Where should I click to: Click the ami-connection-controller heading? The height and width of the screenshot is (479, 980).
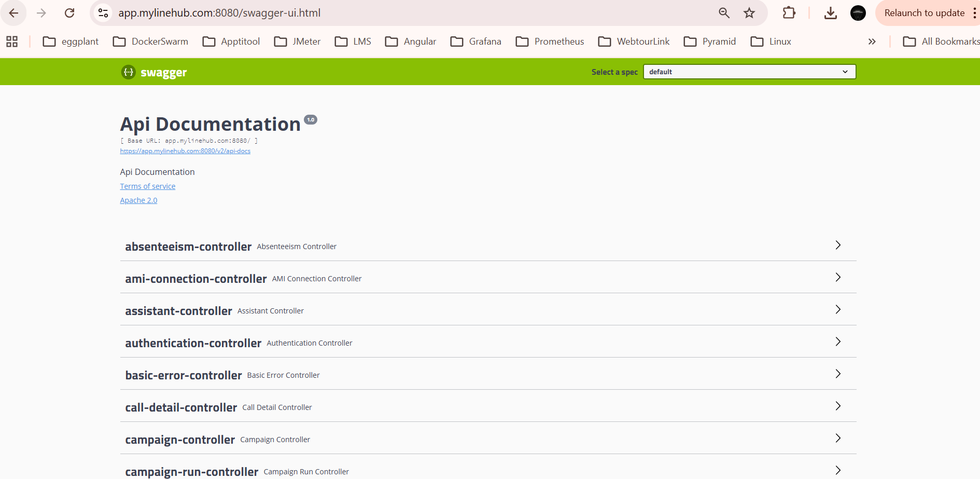point(196,279)
